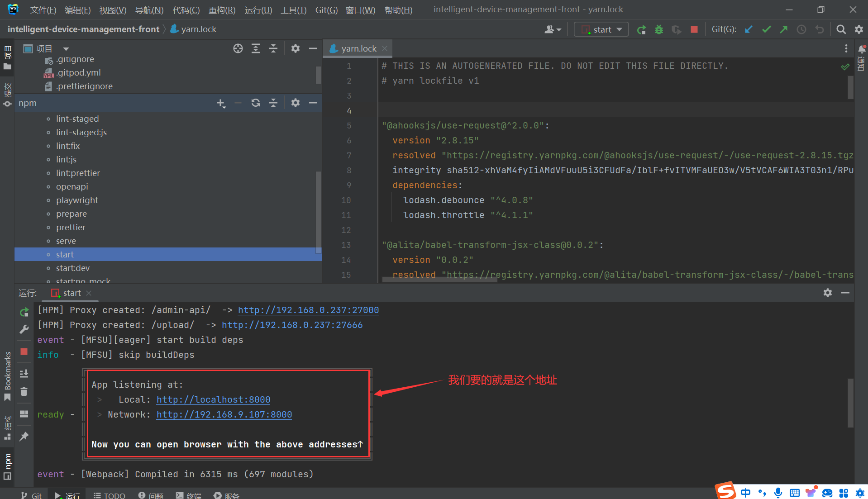
Task: Open TODO tool window
Action: coord(109,495)
